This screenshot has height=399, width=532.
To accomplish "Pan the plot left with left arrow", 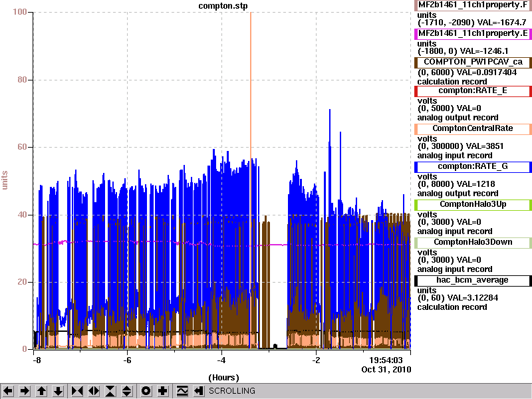I will pos(8,391).
